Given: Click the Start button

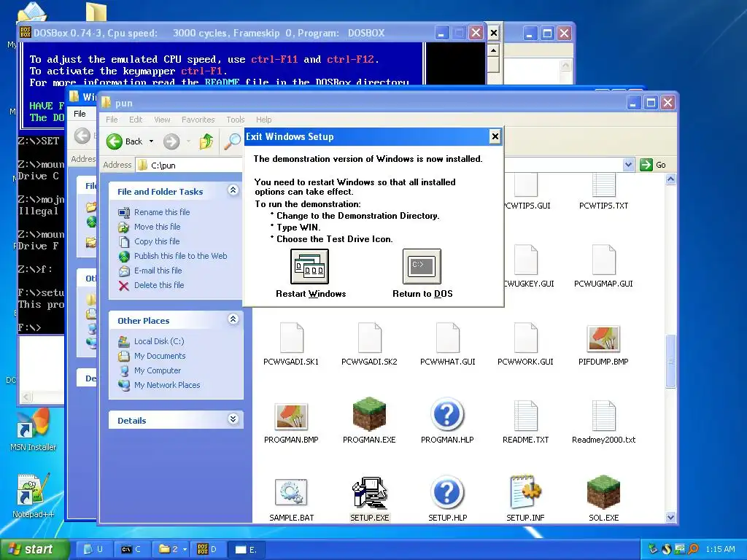Looking at the screenshot, I should [34, 550].
